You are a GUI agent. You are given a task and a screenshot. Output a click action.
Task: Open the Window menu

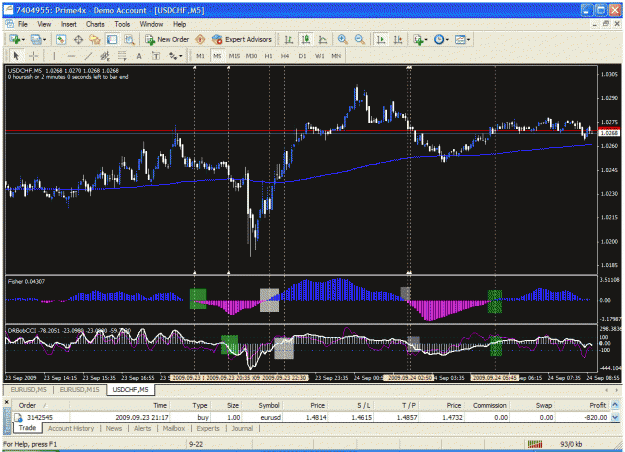tap(151, 24)
